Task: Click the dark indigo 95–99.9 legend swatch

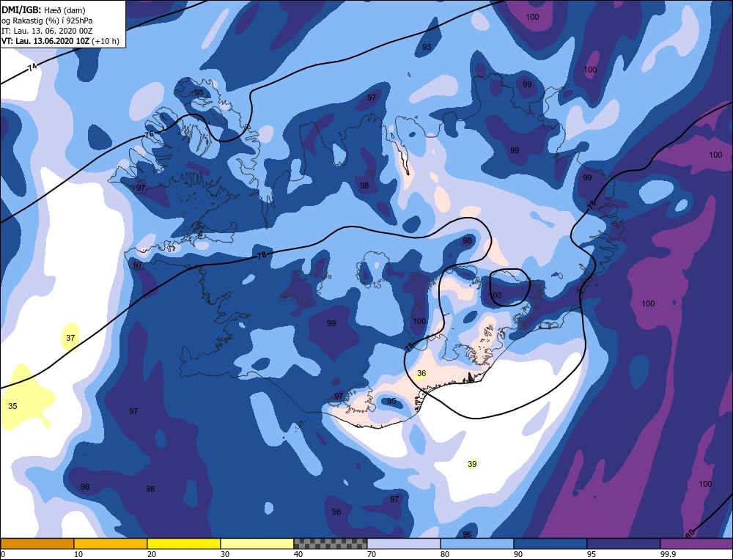Action: point(624,544)
